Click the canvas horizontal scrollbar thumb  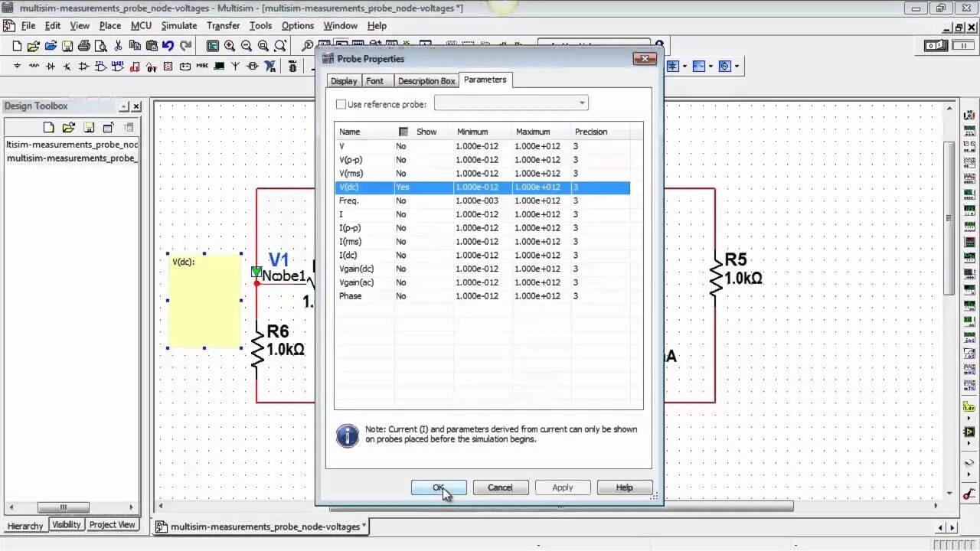(561, 506)
